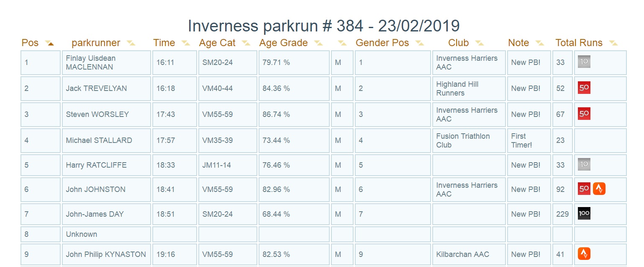The width and height of the screenshot is (644, 267).
Task: Open John-James DAY's runner page
Action: (95, 214)
